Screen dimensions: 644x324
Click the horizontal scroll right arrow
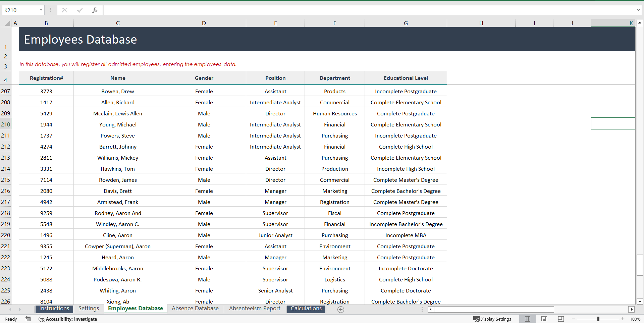632,310
